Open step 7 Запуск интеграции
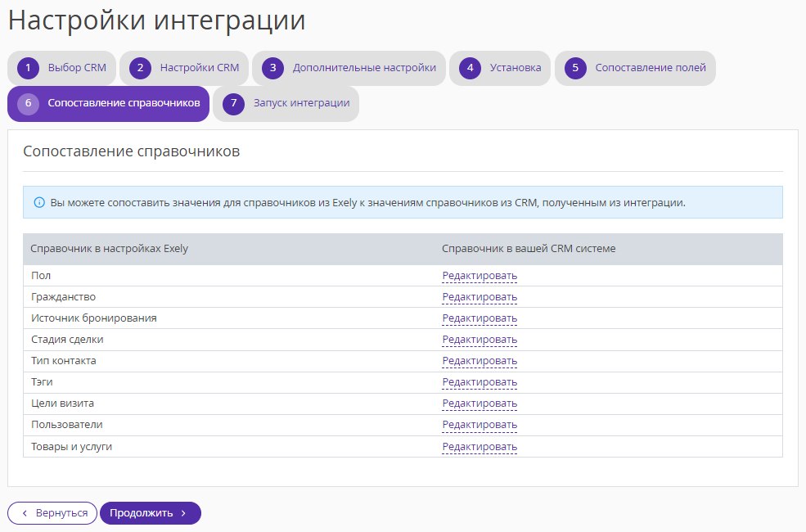806x532 pixels. pos(286,103)
